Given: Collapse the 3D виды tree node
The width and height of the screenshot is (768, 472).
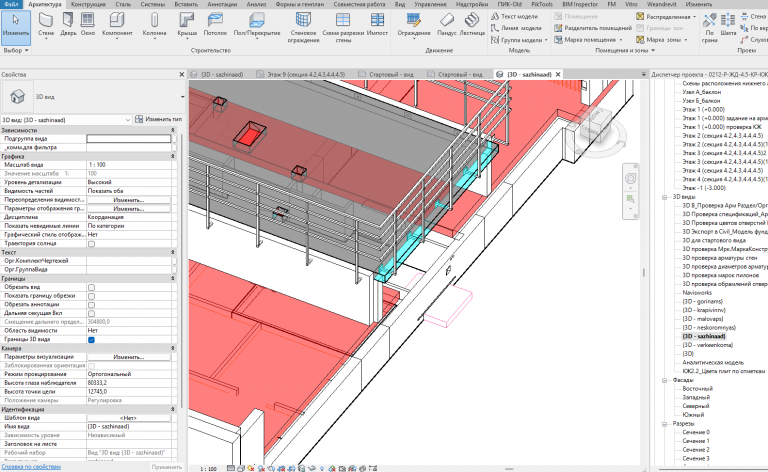Looking at the screenshot, I should (665, 197).
